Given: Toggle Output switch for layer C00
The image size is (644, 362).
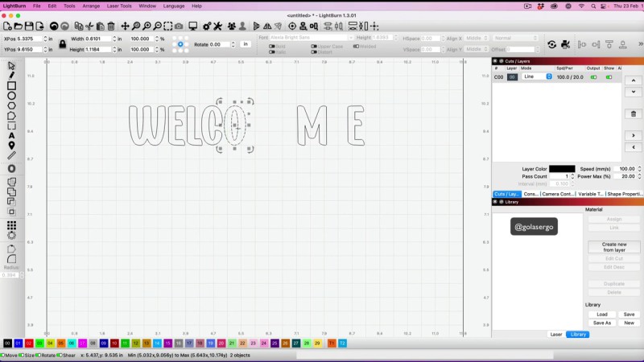Looking at the screenshot, I should [x=594, y=76].
